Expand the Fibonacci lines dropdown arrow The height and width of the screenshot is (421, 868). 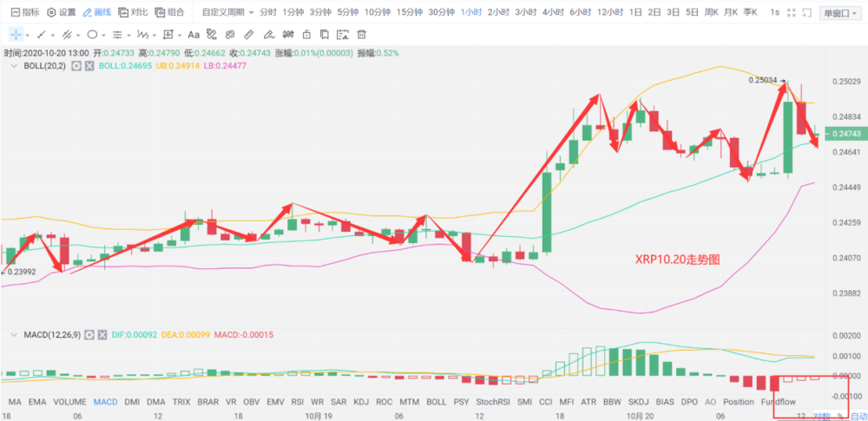[x=128, y=36]
